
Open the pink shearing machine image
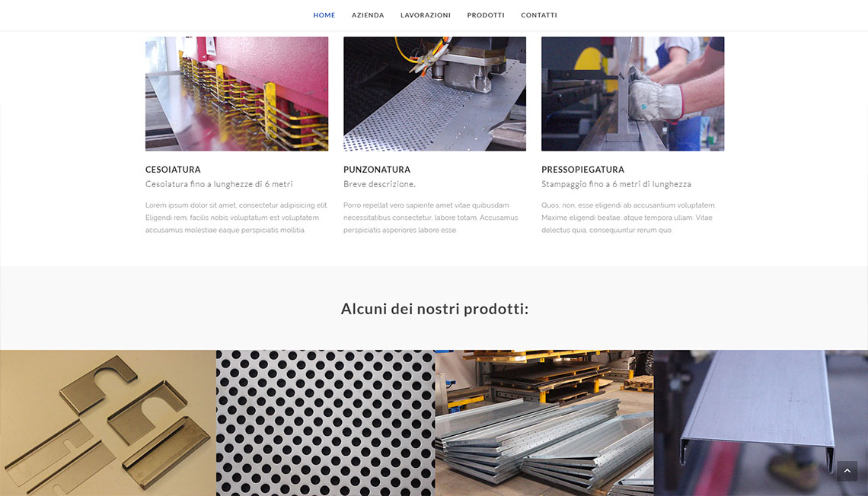236,94
